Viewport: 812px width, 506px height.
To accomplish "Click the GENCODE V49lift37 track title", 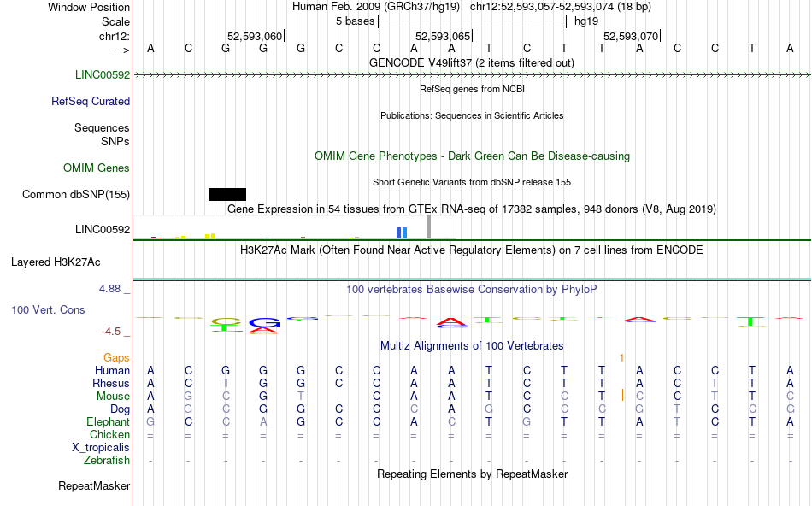I will click(x=472, y=62).
